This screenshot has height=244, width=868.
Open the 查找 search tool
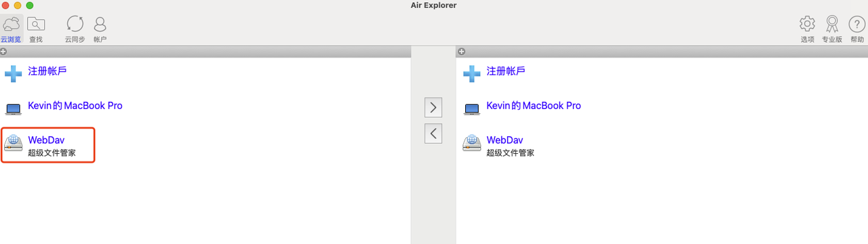coord(36,29)
